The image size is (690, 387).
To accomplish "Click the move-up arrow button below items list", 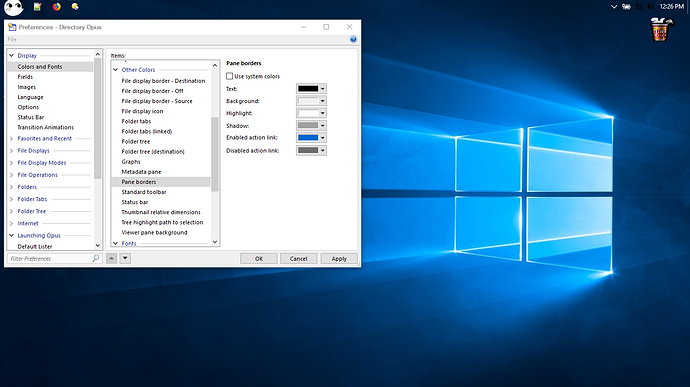I will (112, 258).
